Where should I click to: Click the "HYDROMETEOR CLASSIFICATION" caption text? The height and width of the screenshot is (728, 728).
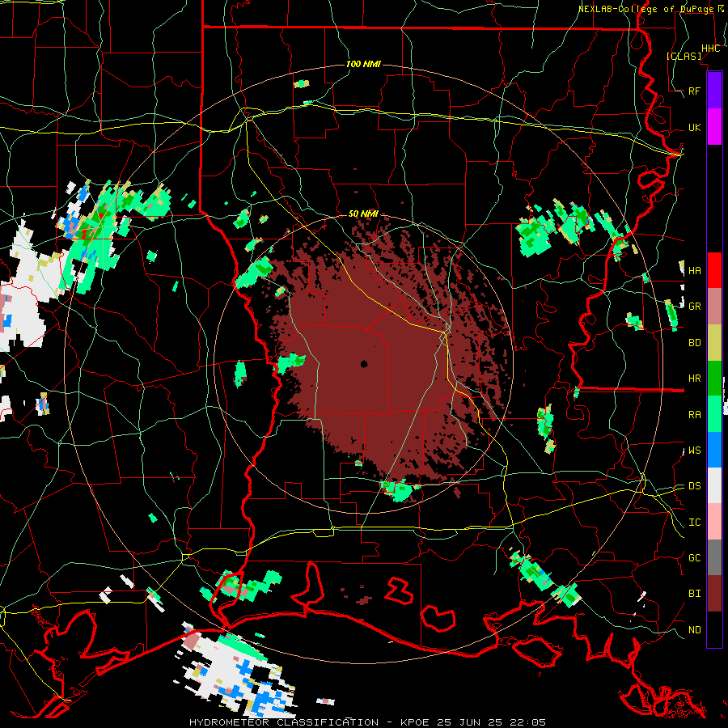click(x=284, y=722)
